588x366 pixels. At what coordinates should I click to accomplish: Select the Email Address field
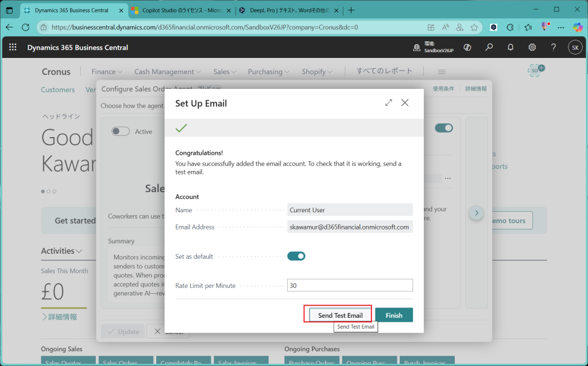pyautogui.click(x=350, y=227)
